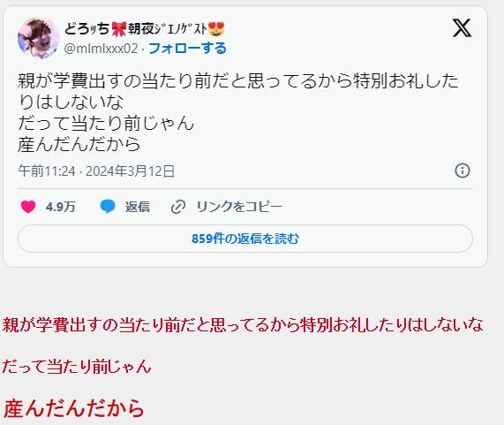The image size is (504, 425).
Task: Click the tweet body text in the card
Action: point(237,112)
